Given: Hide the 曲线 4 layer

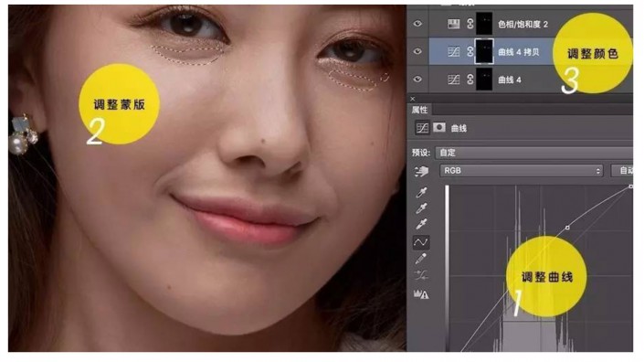Looking at the screenshot, I should (417, 79).
